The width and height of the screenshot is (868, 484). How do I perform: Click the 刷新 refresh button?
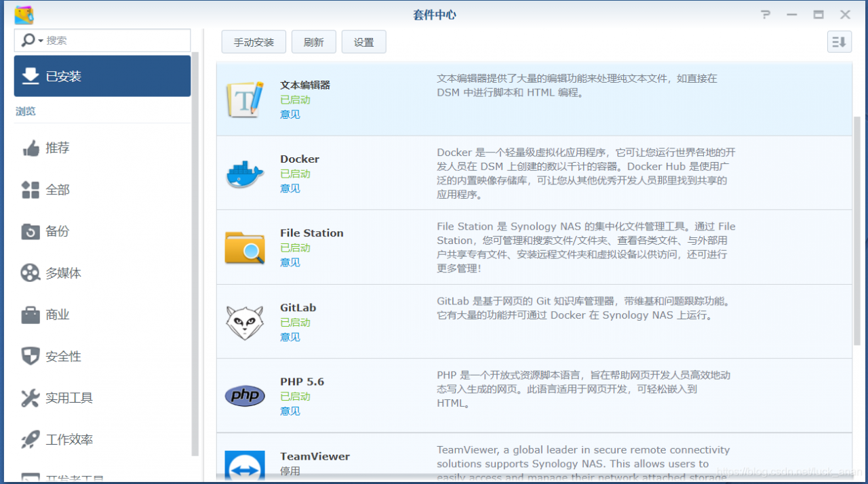[313, 42]
